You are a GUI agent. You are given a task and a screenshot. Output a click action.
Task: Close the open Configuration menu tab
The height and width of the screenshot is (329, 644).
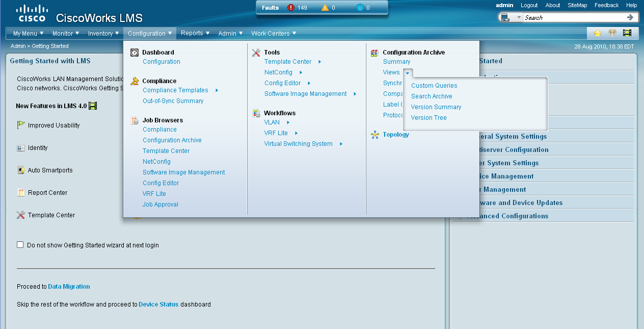tap(150, 34)
